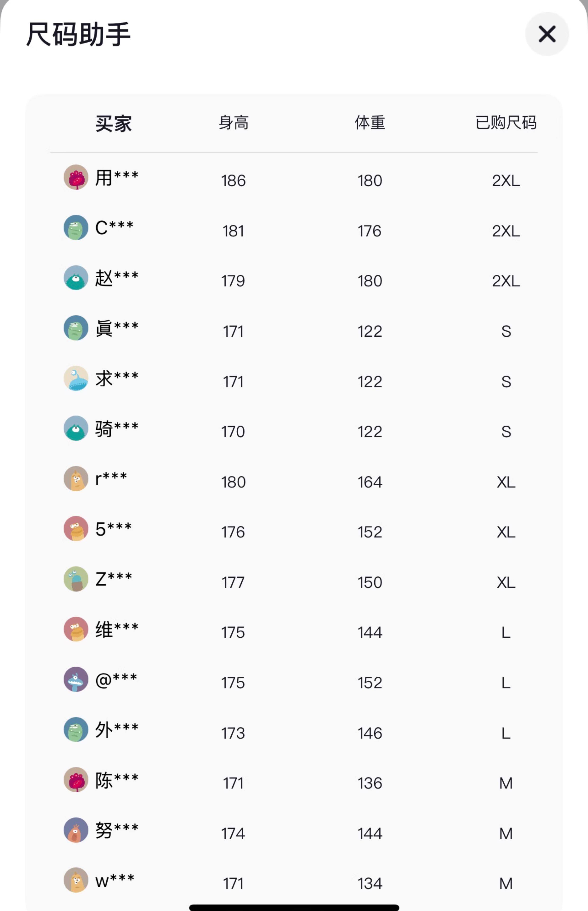
Task: Click the avatar next to 努***
Action: 76,830
